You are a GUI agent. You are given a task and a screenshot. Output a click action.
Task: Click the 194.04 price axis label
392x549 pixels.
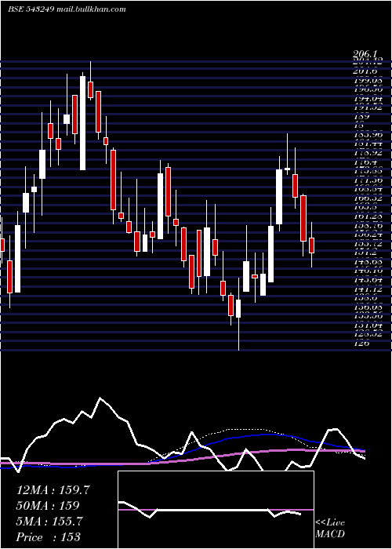[368, 98]
